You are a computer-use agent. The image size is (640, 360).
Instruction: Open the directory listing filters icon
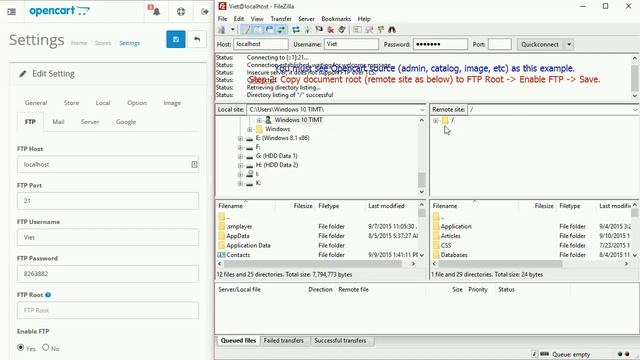(357, 30)
